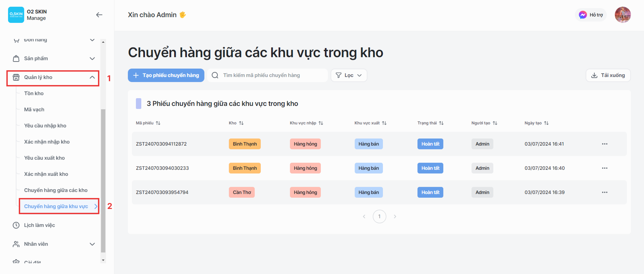
Task: Click Tạo phiếu chuyển hàng button
Action: coord(166,75)
